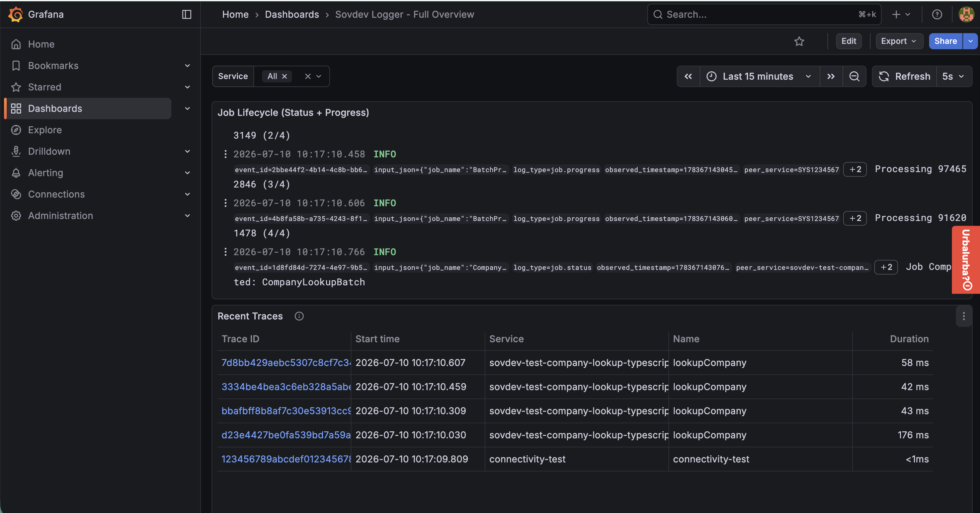This screenshot has height=513, width=980.
Task: Open the Share options arrow
Action: point(971,41)
